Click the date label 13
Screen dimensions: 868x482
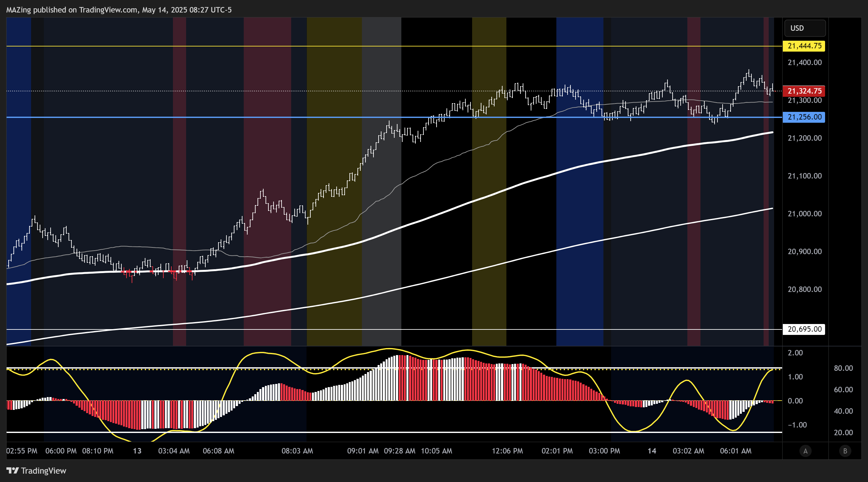click(x=137, y=451)
